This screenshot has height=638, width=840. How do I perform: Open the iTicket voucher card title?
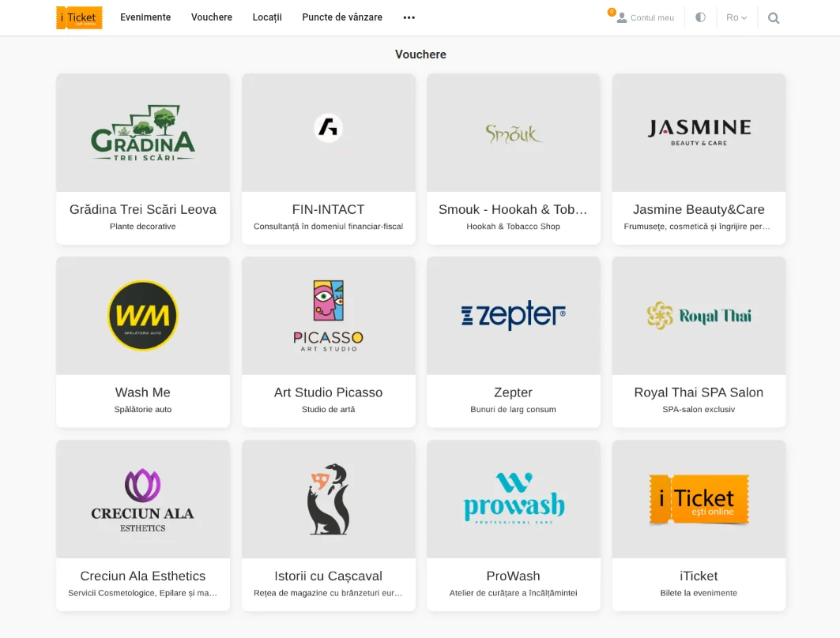(699, 576)
